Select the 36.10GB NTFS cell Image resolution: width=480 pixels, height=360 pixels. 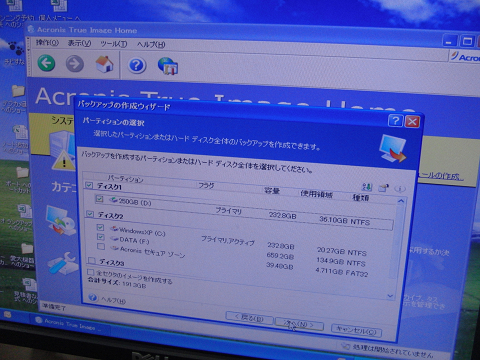point(345,221)
